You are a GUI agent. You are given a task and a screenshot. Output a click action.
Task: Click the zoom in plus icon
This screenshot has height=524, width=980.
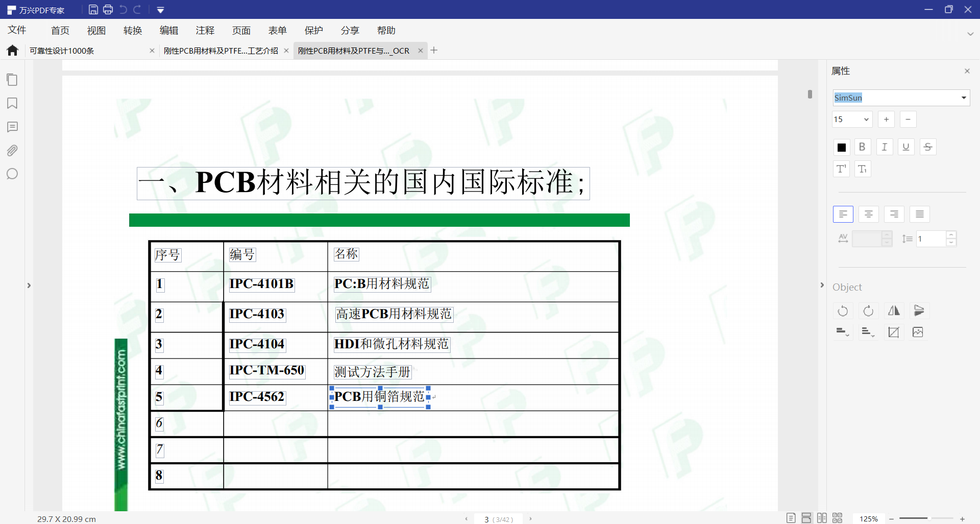click(x=962, y=519)
